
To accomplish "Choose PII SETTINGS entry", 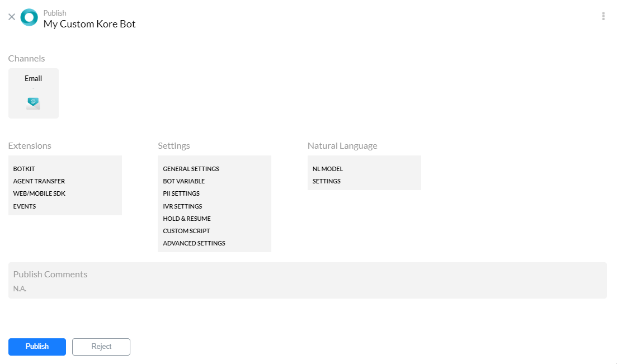I will click(x=181, y=193).
